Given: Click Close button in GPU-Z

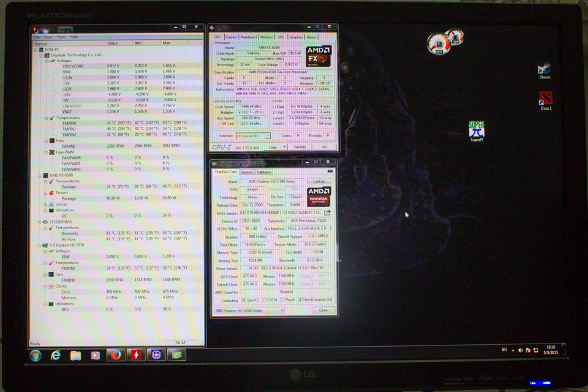Looking at the screenshot, I should pyautogui.click(x=323, y=310).
